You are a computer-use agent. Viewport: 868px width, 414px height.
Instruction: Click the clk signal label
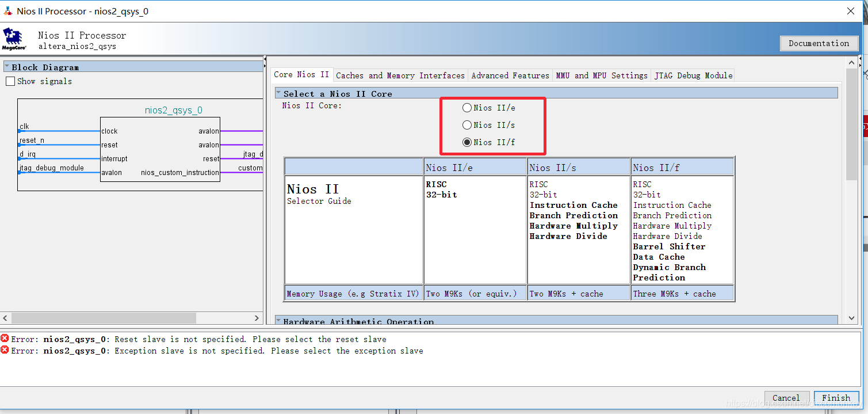click(x=24, y=127)
